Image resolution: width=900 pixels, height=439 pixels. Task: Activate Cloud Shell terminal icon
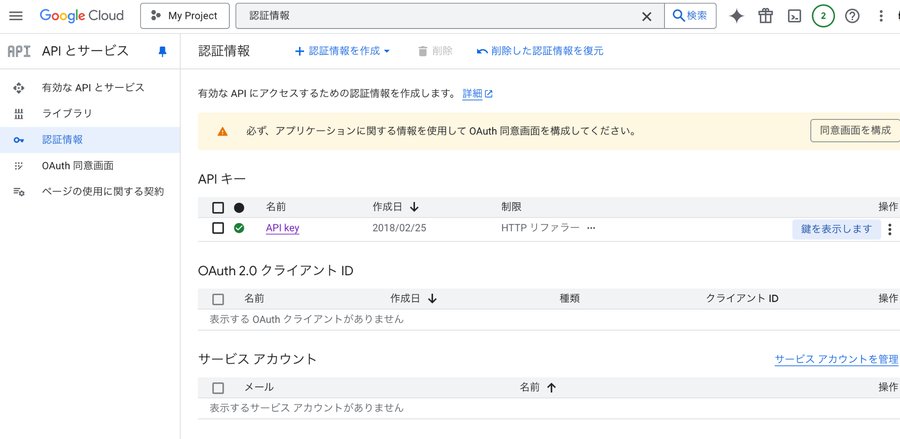(794, 16)
